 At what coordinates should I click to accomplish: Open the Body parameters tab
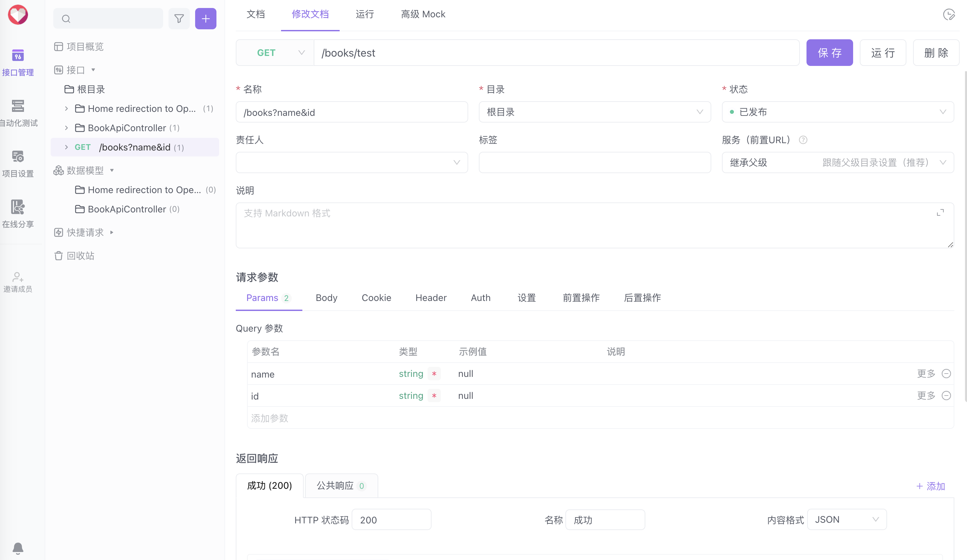pos(326,298)
